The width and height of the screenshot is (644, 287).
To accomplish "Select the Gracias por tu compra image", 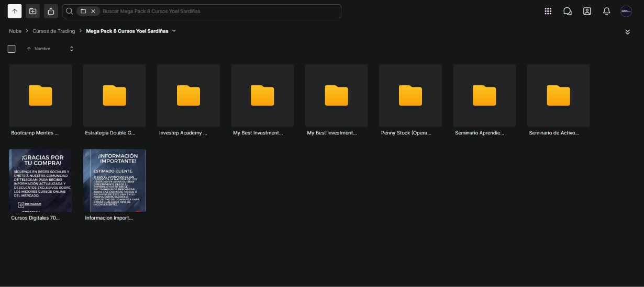I will tap(40, 180).
